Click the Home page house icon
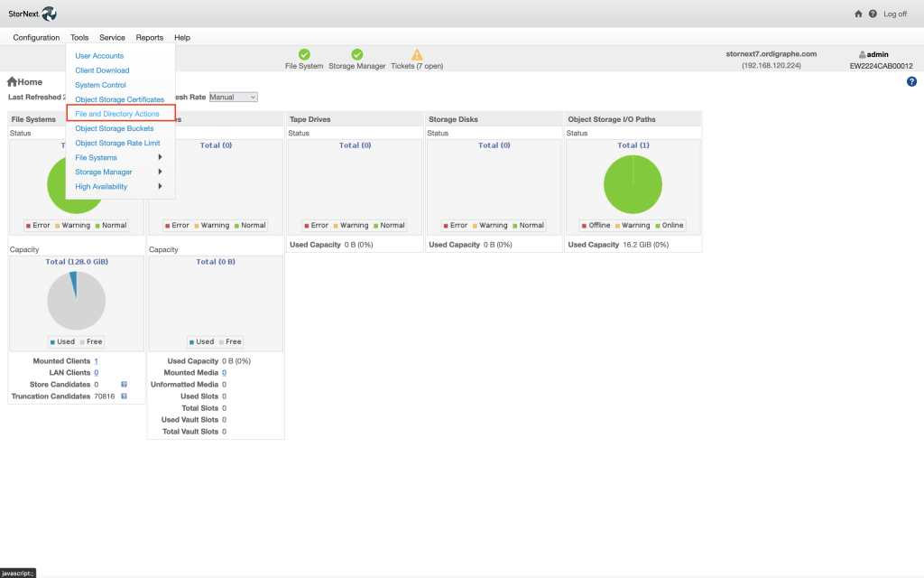Screen dimensions: 924x578 (12, 81)
